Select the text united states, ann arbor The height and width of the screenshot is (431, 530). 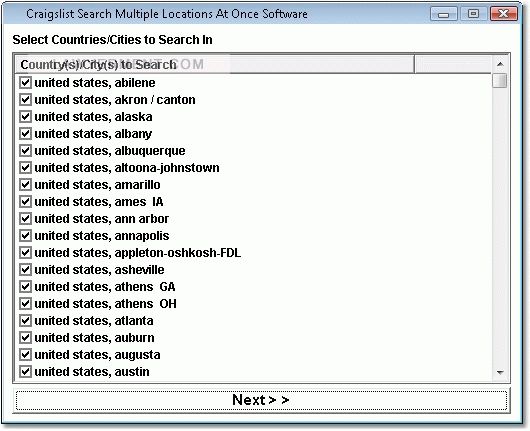(x=101, y=219)
